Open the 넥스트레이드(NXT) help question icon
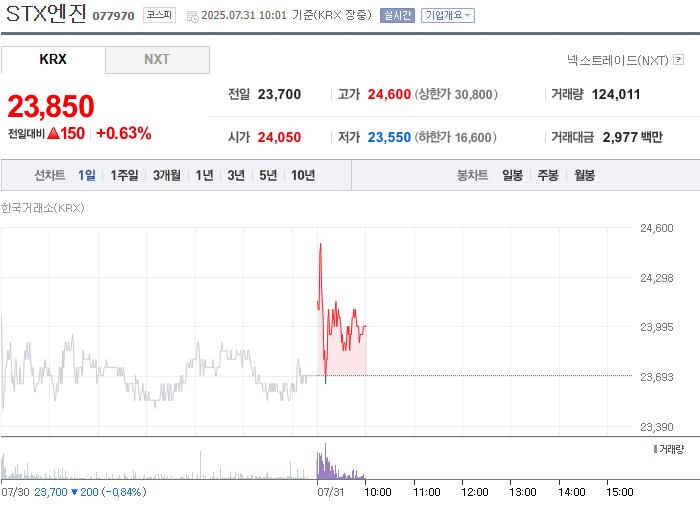This screenshot has width=700, height=505. (x=679, y=59)
